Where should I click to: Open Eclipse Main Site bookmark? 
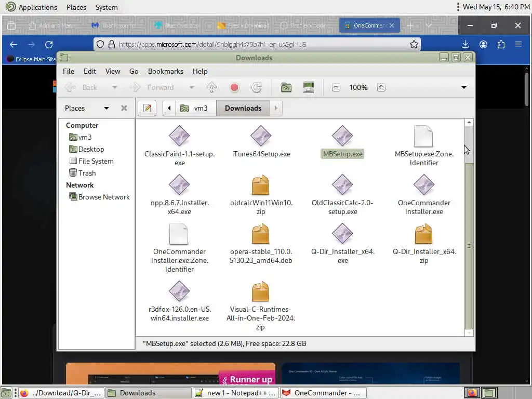click(x=31, y=59)
